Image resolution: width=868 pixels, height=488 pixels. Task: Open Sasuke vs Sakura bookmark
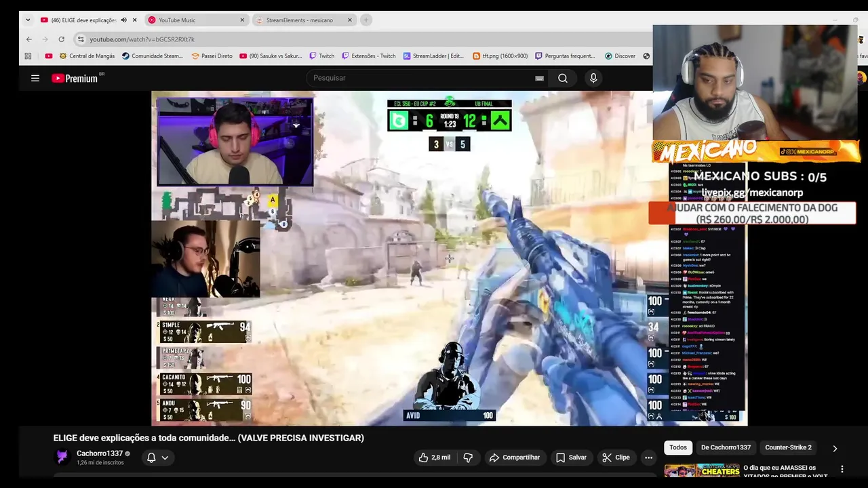[x=271, y=56]
